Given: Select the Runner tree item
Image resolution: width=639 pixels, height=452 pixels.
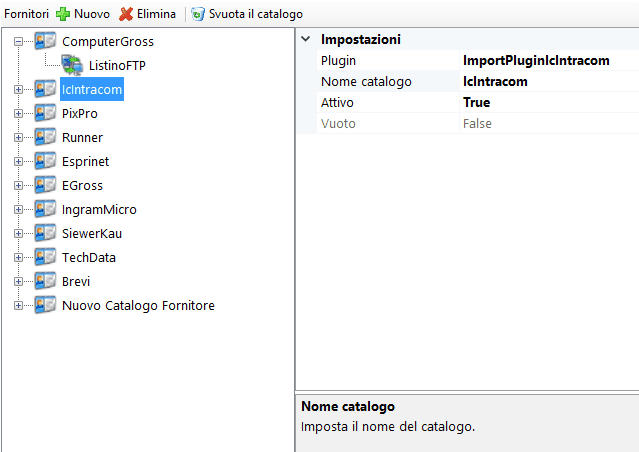Looking at the screenshot, I should click(x=82, y=137).
